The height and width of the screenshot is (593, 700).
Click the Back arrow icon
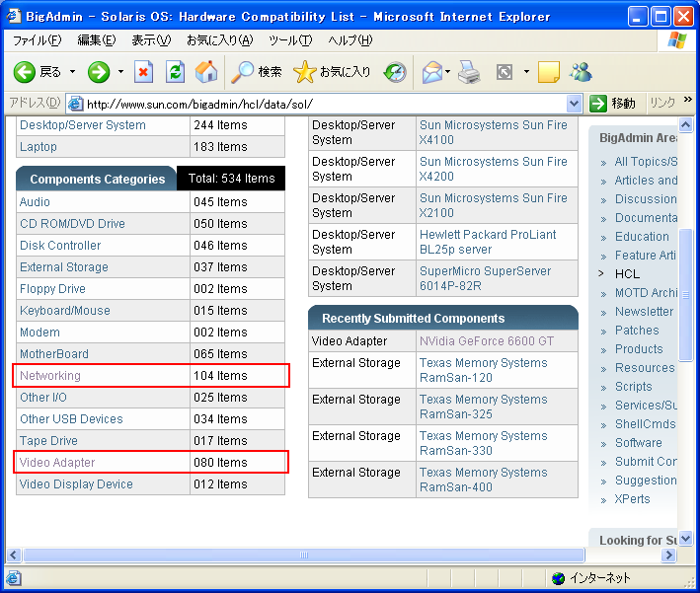[24, 72]
